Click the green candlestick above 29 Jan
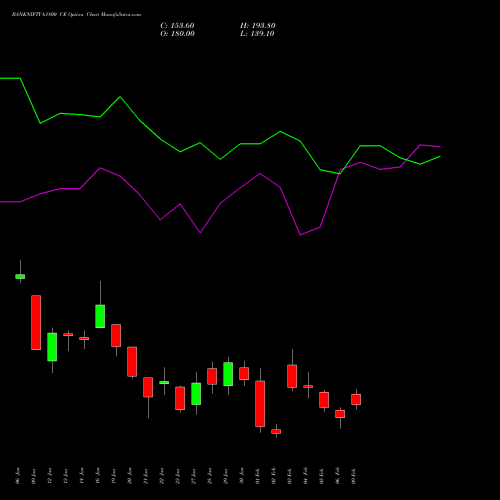500x500 pixels. coord(228,374)
